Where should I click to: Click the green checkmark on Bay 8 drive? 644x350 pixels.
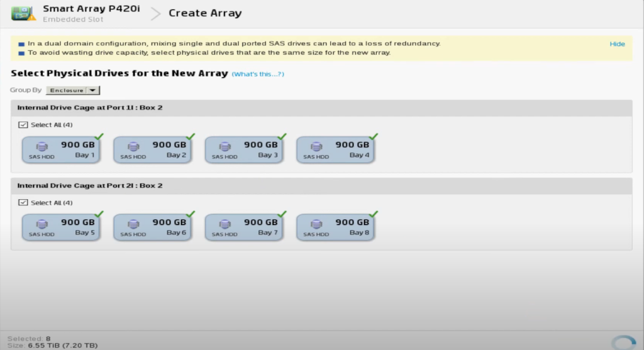[x=374, y=214]
